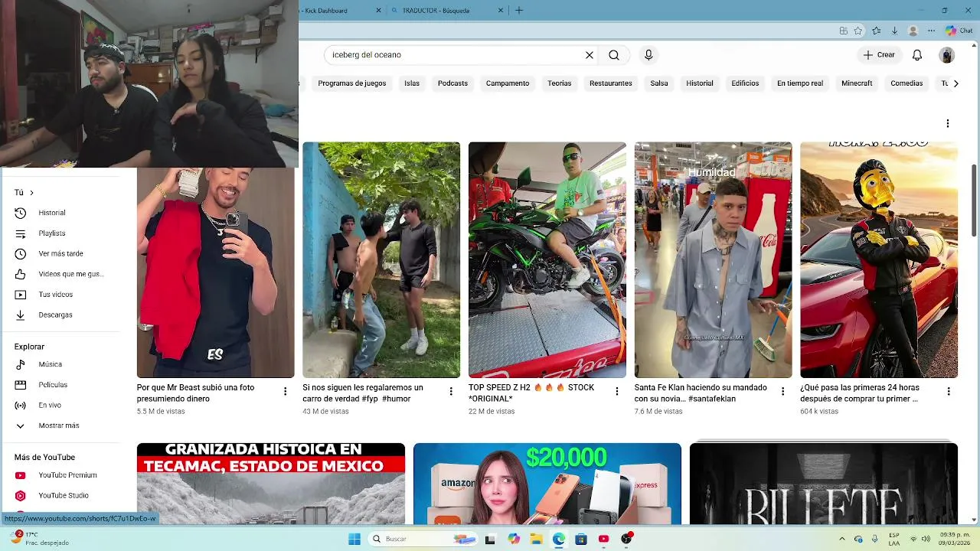
Task: Open Música under Explorar
Action: click(60, 365)
